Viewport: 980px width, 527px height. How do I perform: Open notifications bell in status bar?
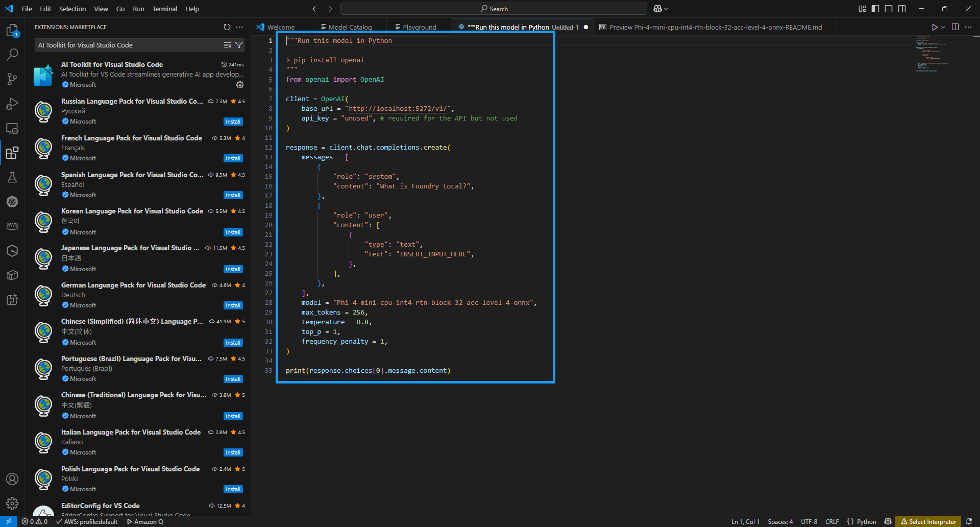tap(969, 521)
